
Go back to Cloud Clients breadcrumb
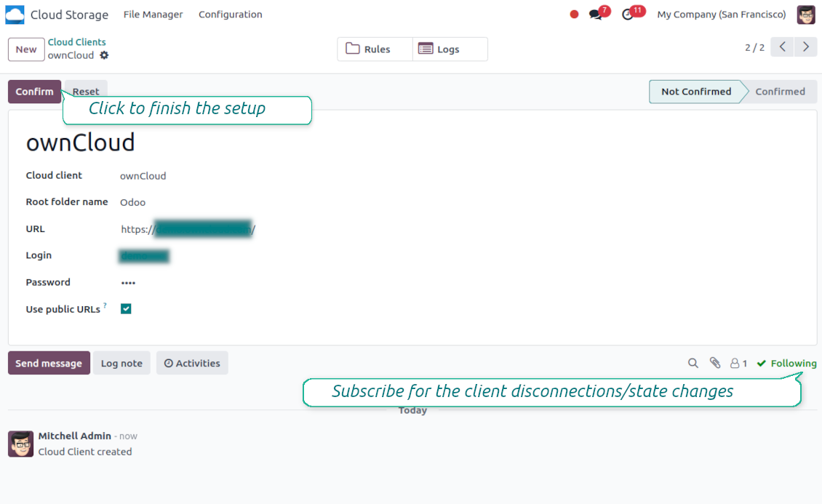pos(76,42)
